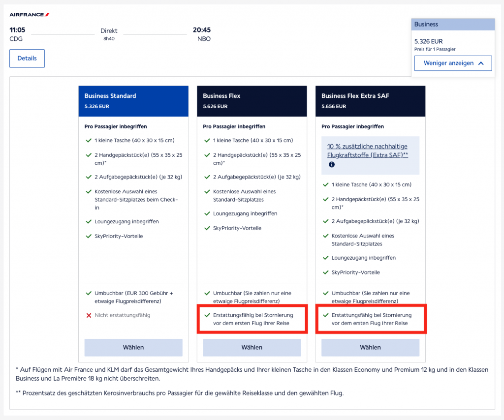Click Business Flex Extra SAF card header
Viewport: 504px width, 420px height.
click(370, 101)
